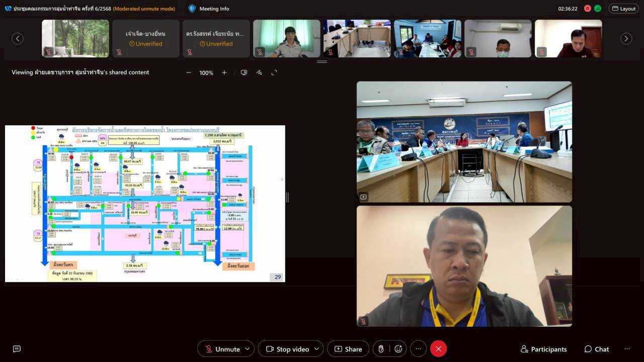The width and height of the screenshot is (644, 362).
Task: Expand video options arrow beside Stop video
Action: 316,349
